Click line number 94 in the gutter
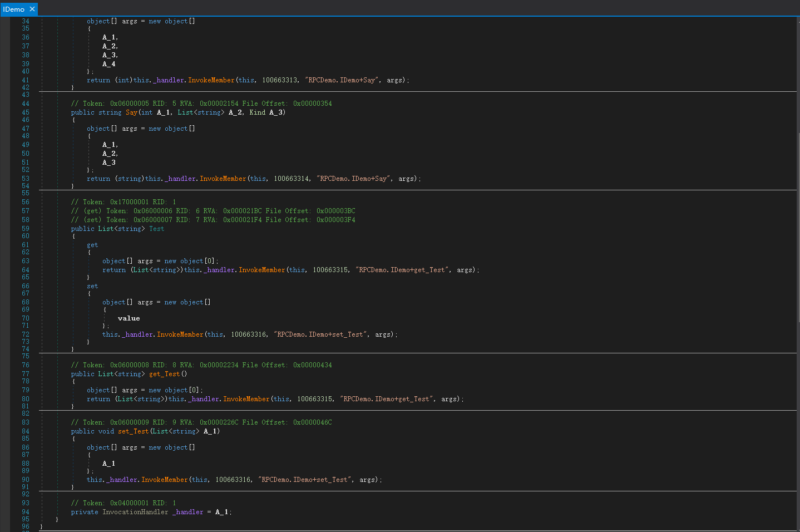The width and height of the screenshot is (800, 532). coord(26,512)
